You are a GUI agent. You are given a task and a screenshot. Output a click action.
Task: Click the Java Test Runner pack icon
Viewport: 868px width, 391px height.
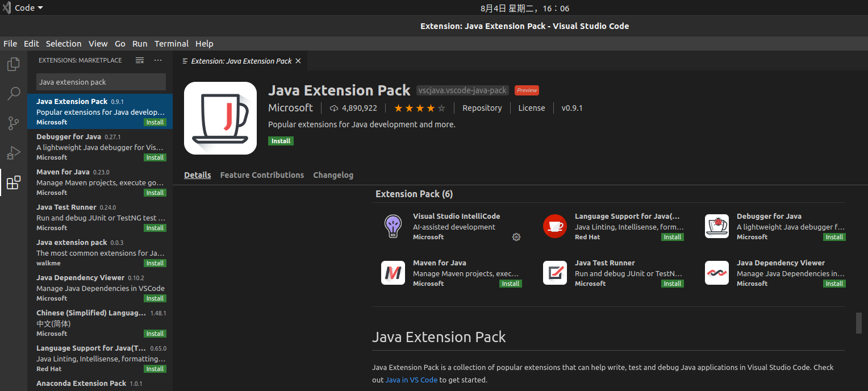555,273
